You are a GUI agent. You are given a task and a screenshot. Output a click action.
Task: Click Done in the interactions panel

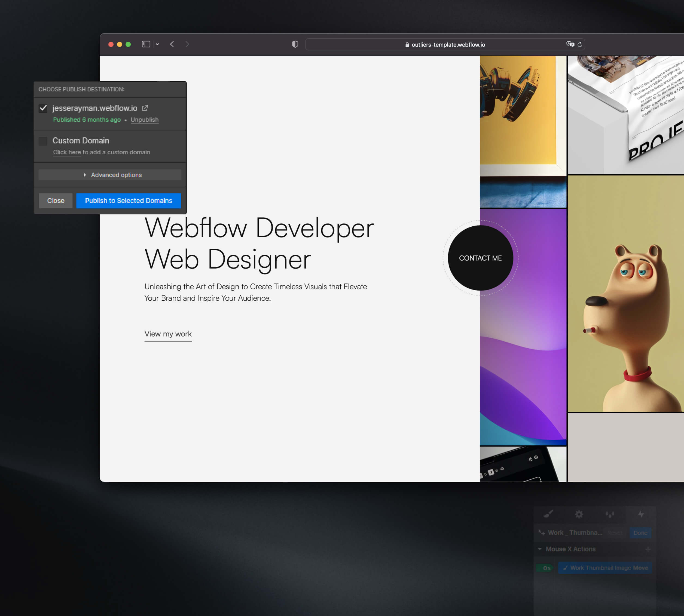click(640, 533)
